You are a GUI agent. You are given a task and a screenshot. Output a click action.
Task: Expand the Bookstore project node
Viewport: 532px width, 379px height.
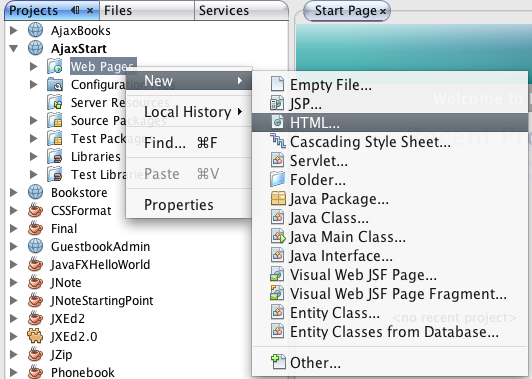pyautogui.click(x=14, y=192)
